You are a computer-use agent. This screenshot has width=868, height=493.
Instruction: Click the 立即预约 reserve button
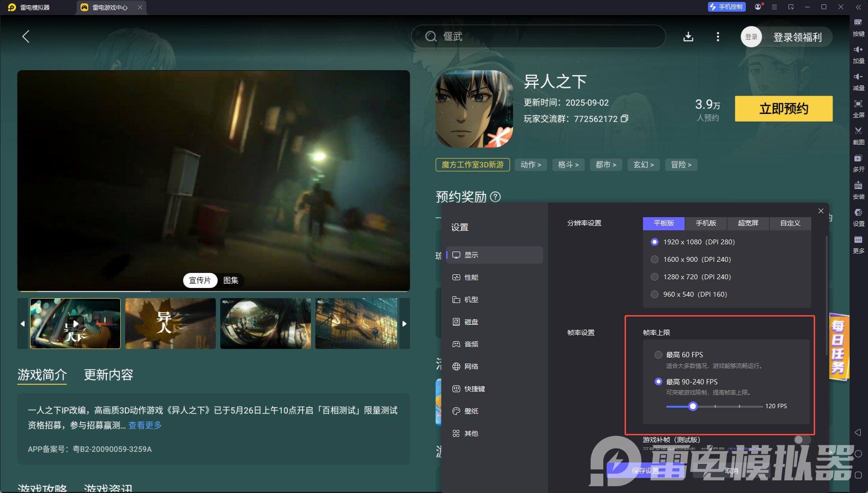pos(784,109)
